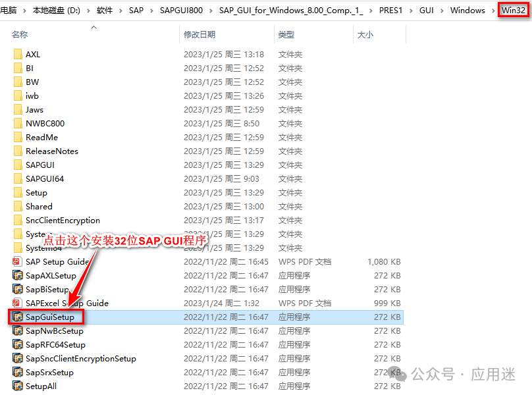Select the BW folder icon
Viewport: 532px width, 395px height.
point(18,82)
